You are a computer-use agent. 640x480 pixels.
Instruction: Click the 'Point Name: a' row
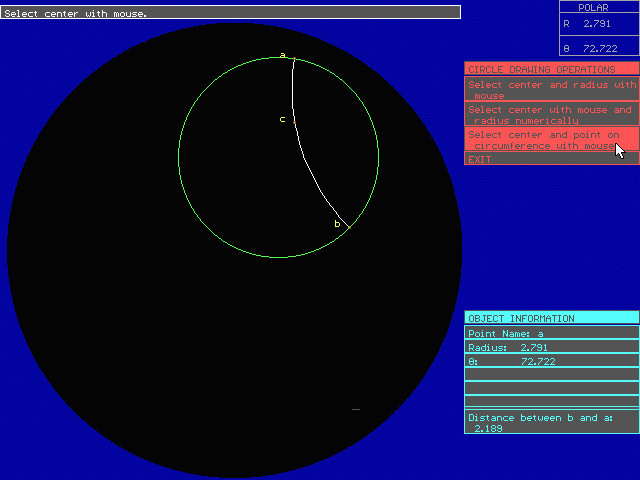[x=552, y=333]
